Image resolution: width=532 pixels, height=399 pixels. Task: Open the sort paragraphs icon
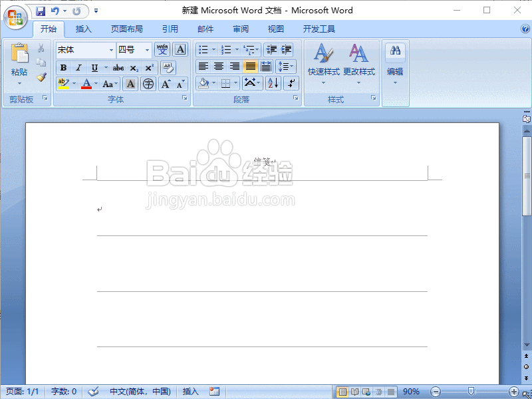pos(273,82)
